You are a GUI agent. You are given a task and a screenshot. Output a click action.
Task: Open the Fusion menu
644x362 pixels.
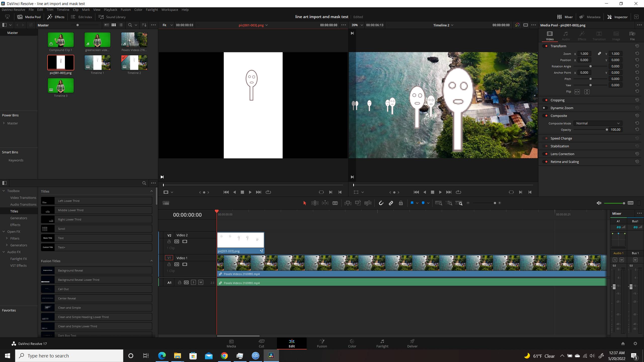point(126,10)
